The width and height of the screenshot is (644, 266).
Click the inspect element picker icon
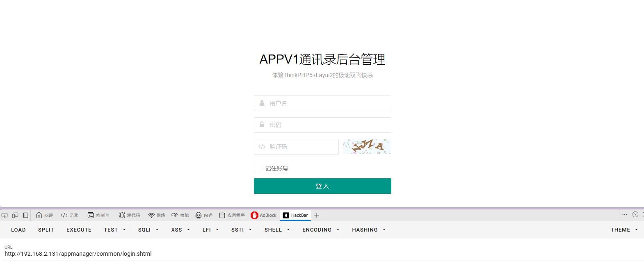[5, 215]
